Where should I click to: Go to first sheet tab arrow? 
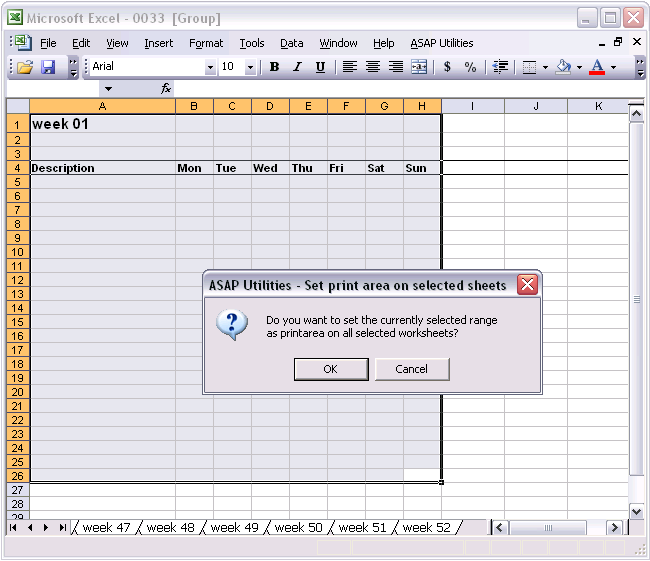(x=13, y=527)
